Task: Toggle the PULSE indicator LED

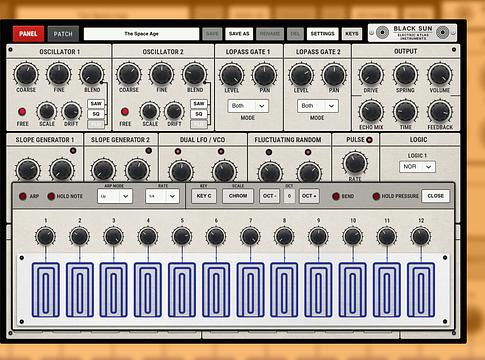Action: click(369, 140)
